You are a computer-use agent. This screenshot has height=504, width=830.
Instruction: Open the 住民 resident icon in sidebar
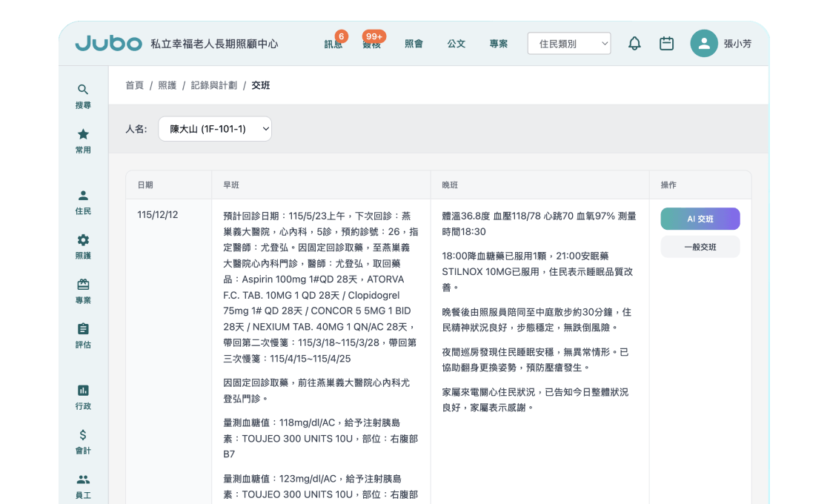83,196
